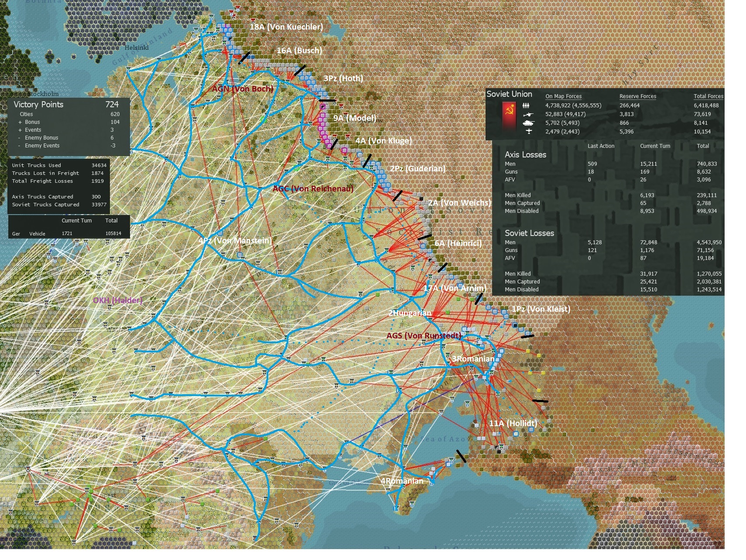The height and width of the screenshot is (560, 746).
Task: Select Soviet Men Killed total 1,270,055
Action: point(709,274)
